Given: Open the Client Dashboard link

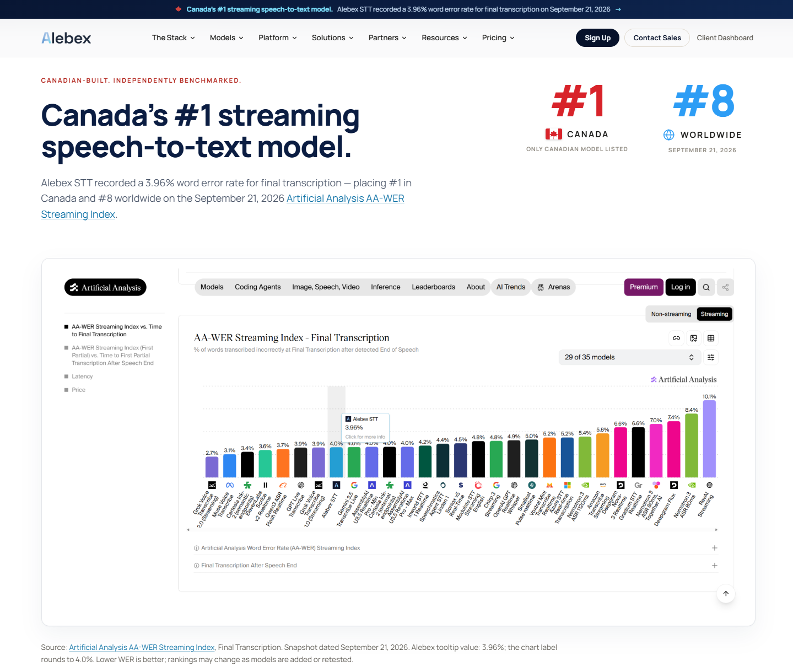Looking at the screenshot, I should coord(725,38).
